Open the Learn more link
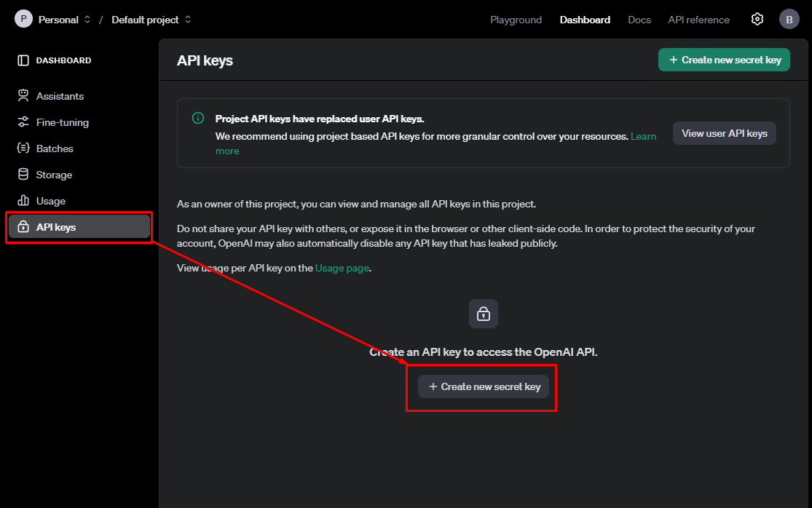This screenshot has width=812, height=508. point(643,137)
